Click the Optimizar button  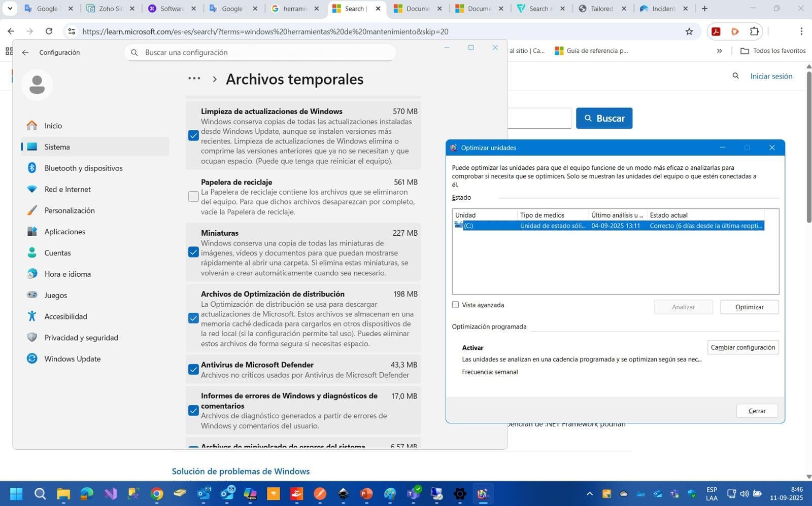pyautogui.click(x=749, y=307)
